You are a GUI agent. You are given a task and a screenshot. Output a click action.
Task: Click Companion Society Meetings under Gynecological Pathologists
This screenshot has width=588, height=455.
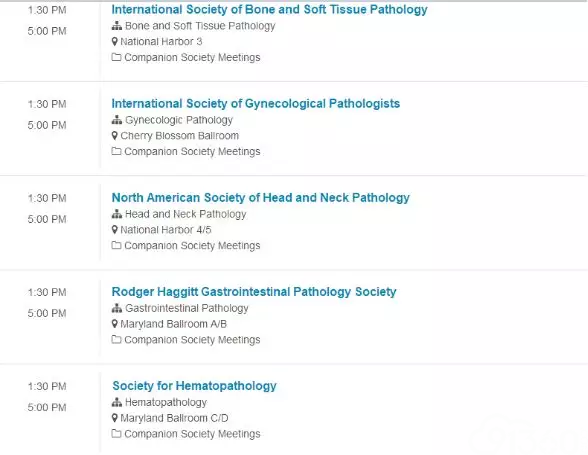coord(192,152)
